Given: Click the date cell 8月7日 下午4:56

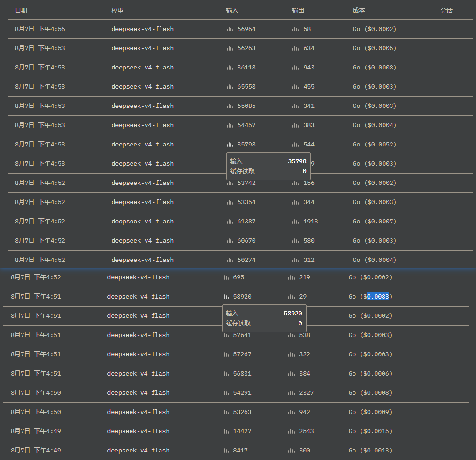Looking at the screenshot, I should 40,29.
